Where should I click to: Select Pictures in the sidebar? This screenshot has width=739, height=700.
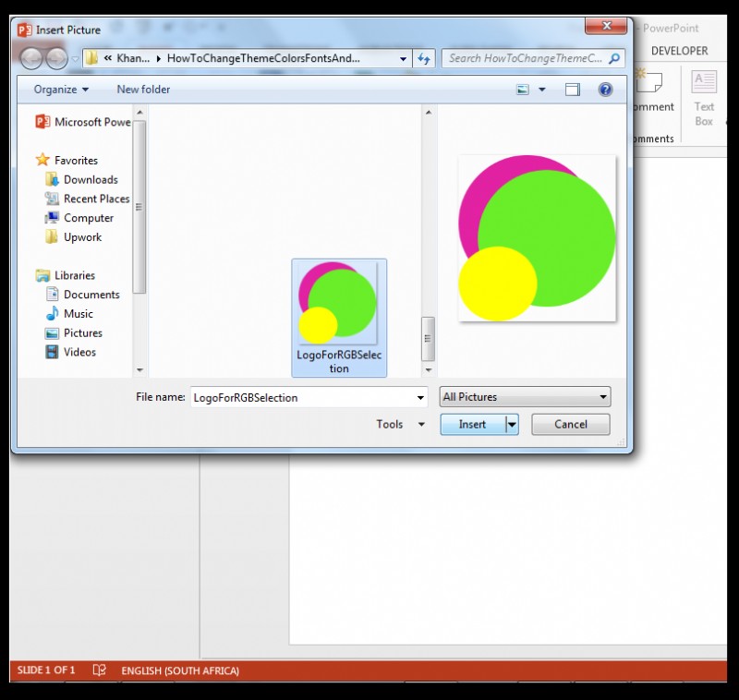point(81,332)
